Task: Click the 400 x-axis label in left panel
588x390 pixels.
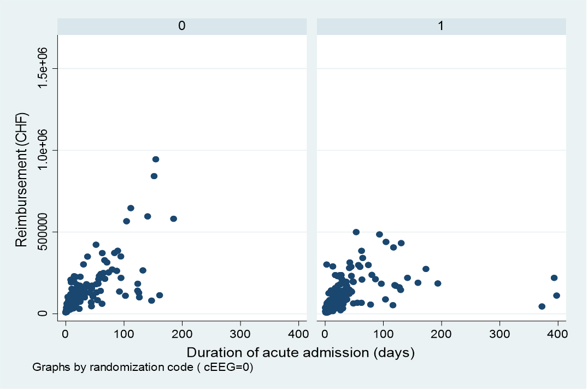Action: [x=298, y=333]
